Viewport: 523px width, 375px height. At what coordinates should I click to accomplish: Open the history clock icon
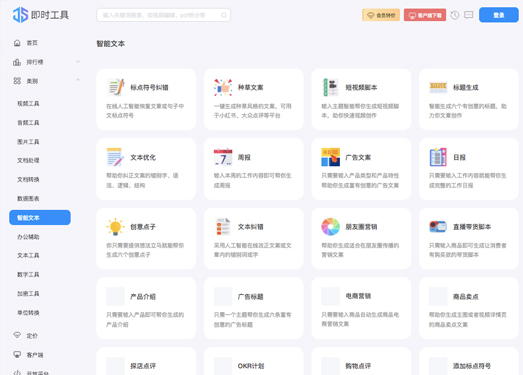[455, 15]
